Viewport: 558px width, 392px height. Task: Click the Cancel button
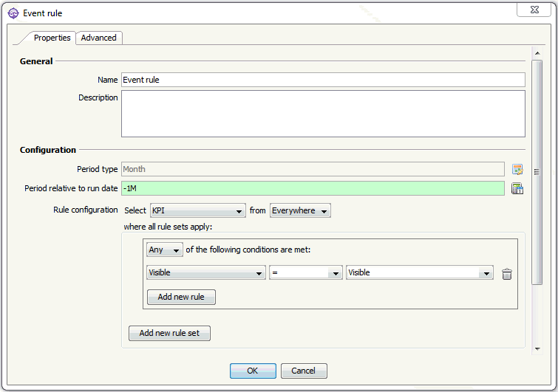[304, 371]
